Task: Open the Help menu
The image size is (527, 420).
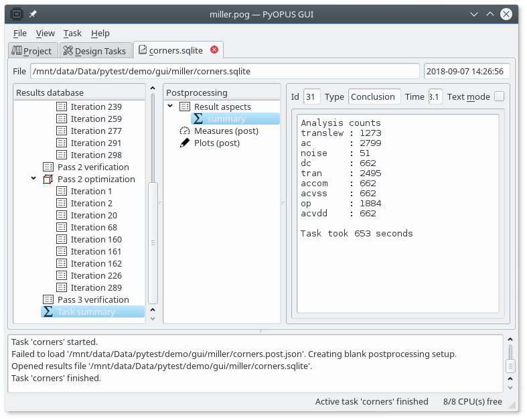Action: pyautogui.click(x=100, y=33)
